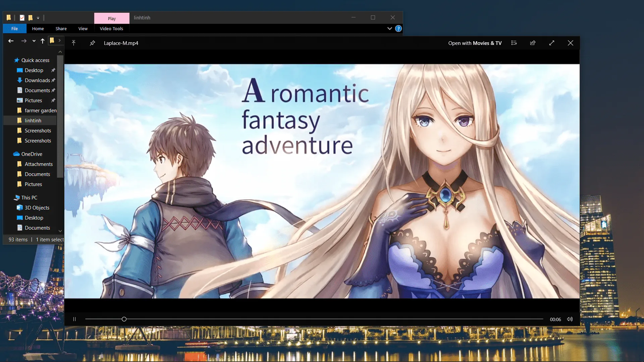Go back with the Explorer back arrow
Image resolution: width=644 pixels, height=362 pixels.
(x=11, y=41)
